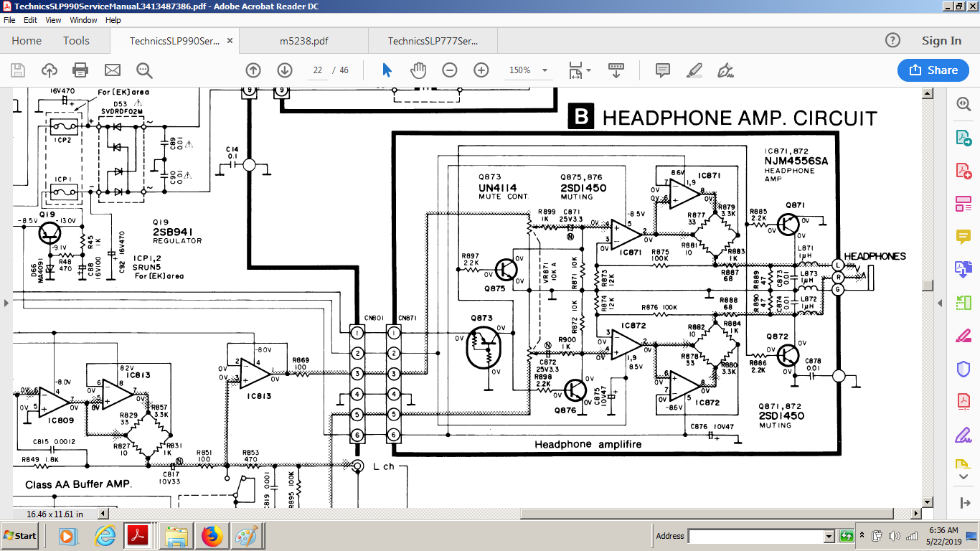Open the Help question mark icon

click(892, 40)
